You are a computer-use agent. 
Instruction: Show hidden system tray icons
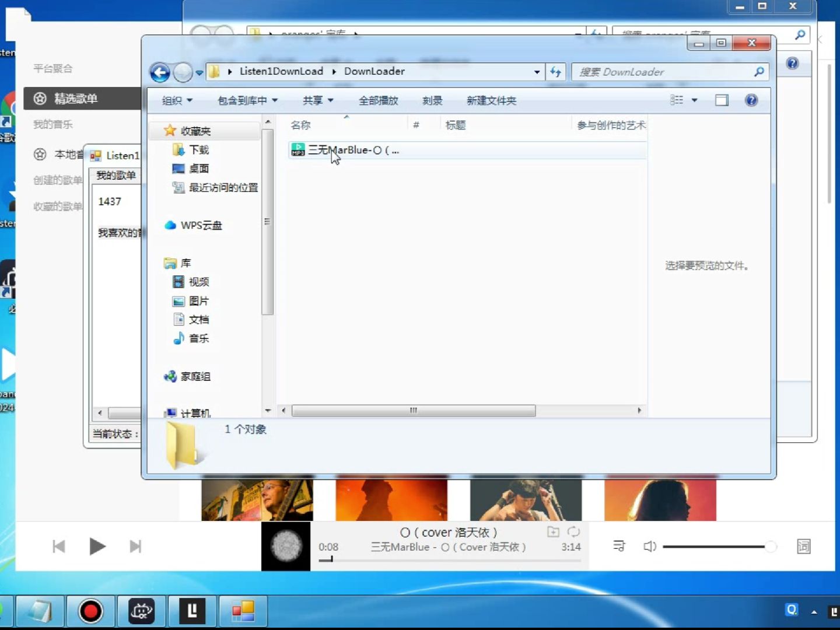coord(814,612)
